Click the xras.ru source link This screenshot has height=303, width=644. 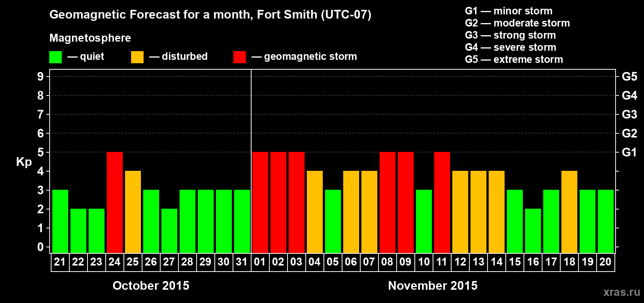tap(622, 292)
